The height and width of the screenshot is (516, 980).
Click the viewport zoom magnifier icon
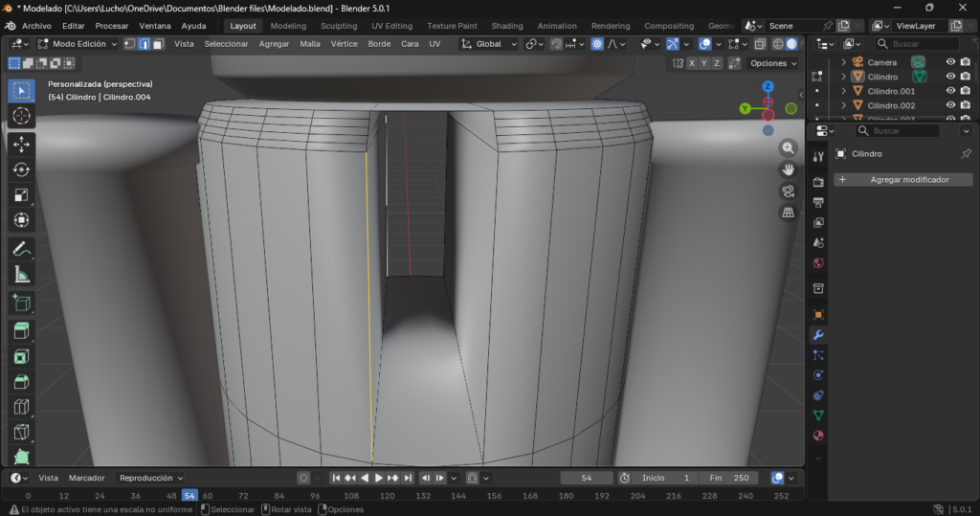click(789, 148)
